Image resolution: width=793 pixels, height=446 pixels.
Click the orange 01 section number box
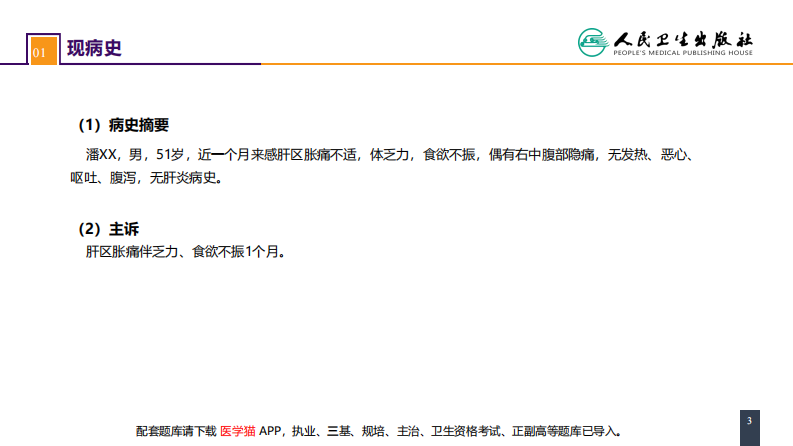coord(43,51)
